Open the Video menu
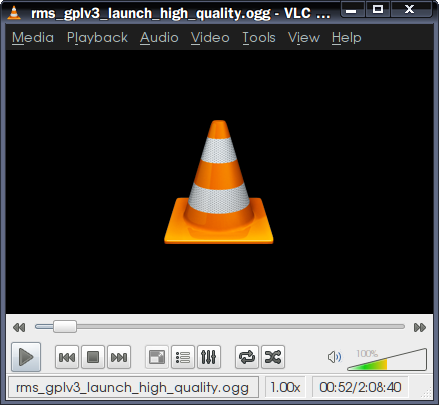This screenshot has height=405, width=439. (210, 38)
